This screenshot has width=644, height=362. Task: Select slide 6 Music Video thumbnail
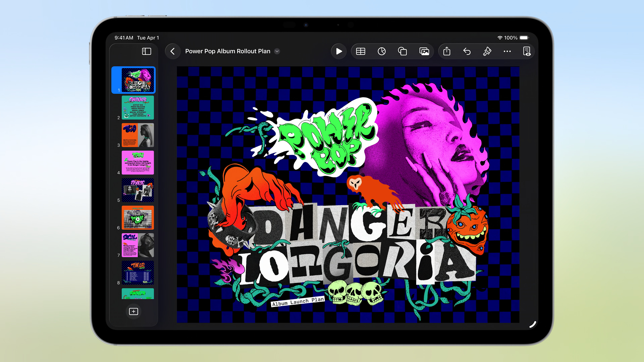pos(138,218)
